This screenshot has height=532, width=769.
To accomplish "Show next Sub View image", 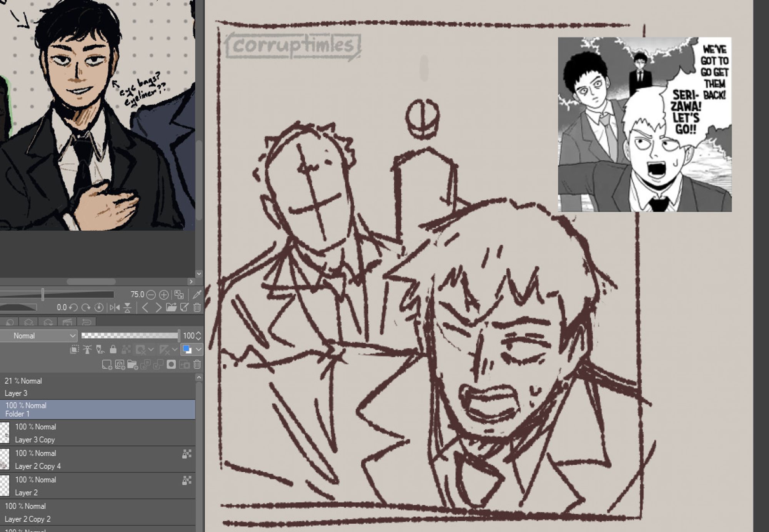I will [x=158, y=308].
